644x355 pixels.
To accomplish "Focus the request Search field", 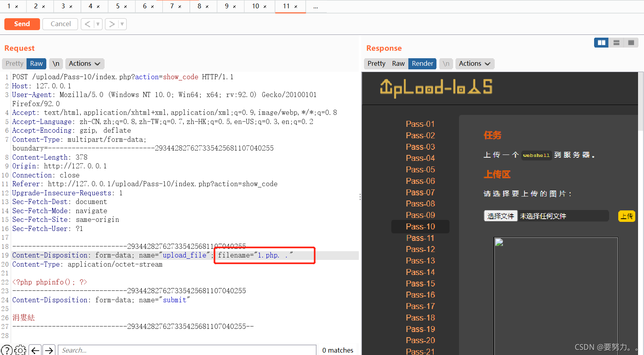I will click(x=187, y=350).
